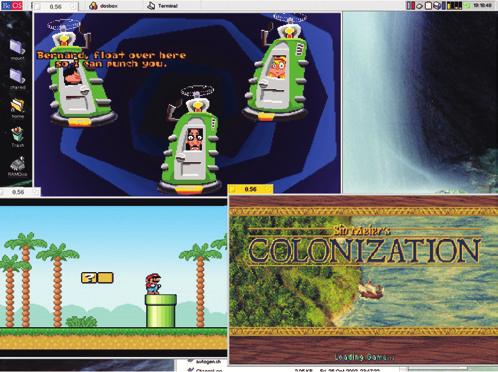Click the question mark block in Mario game

coord(89,278)
